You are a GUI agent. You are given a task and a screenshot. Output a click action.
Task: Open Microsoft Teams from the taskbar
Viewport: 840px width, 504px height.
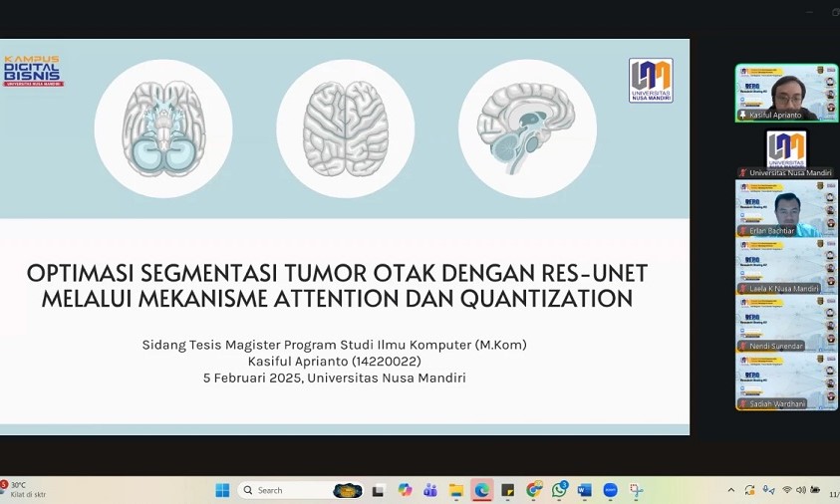tap(430, 490)
